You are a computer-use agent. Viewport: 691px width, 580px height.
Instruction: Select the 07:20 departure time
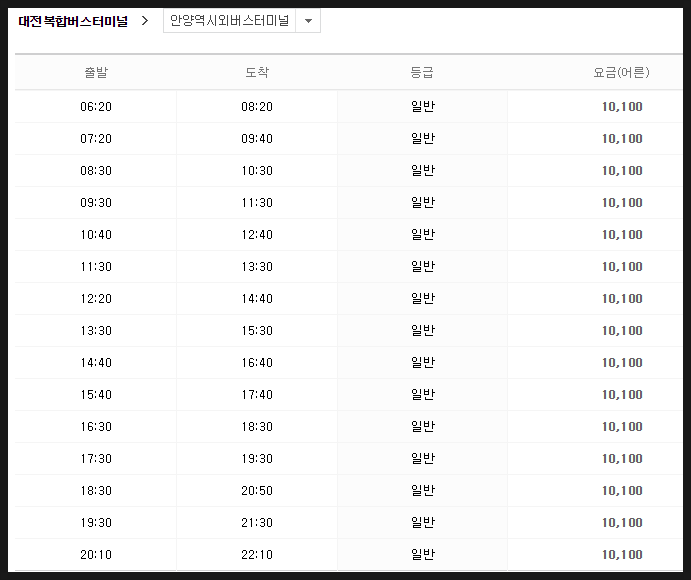pyautogui.click(x=96, y=139)
